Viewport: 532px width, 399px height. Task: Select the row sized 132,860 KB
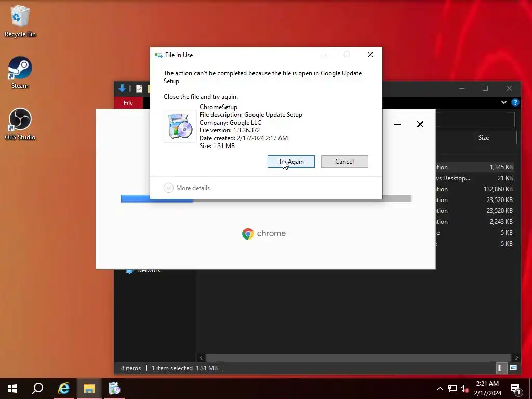coord(475,189)
